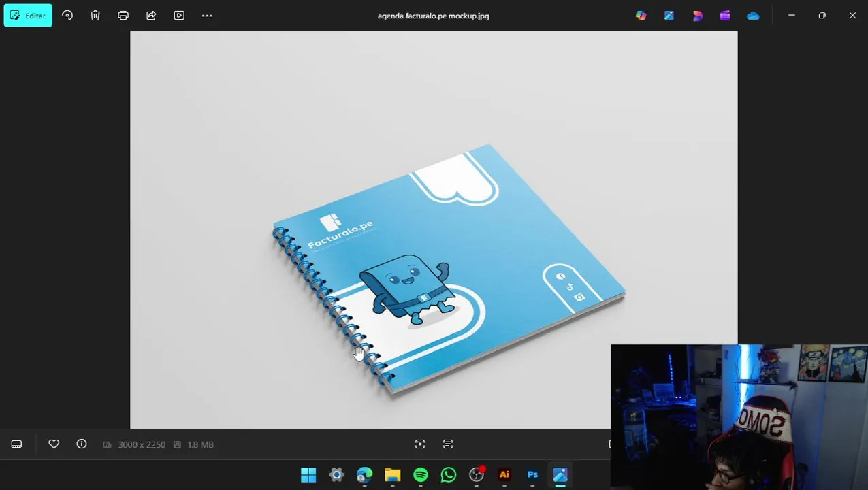Open Copilot icon in the title bar
The height and width of the screenshot is (490, 868).
point(641,16)
